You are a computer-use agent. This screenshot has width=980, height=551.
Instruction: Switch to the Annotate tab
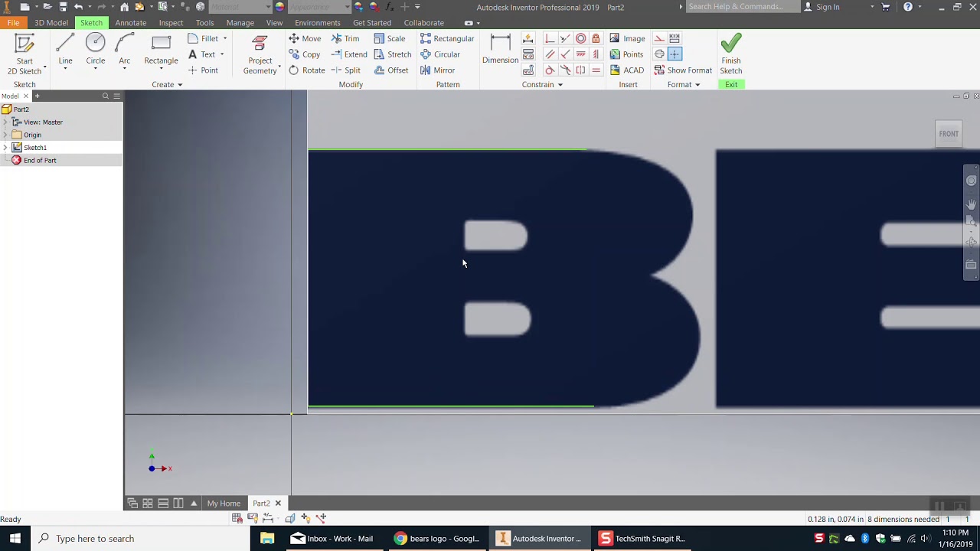click(130, 22)
